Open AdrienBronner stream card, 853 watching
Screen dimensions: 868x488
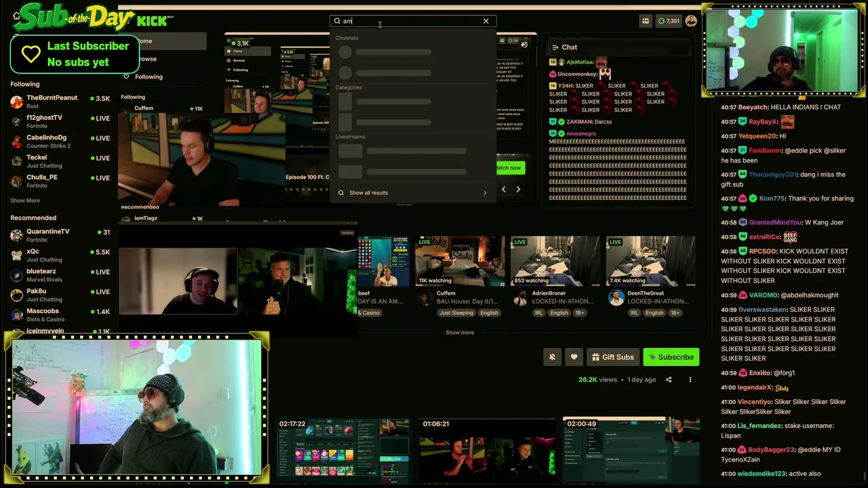(555, 262)
